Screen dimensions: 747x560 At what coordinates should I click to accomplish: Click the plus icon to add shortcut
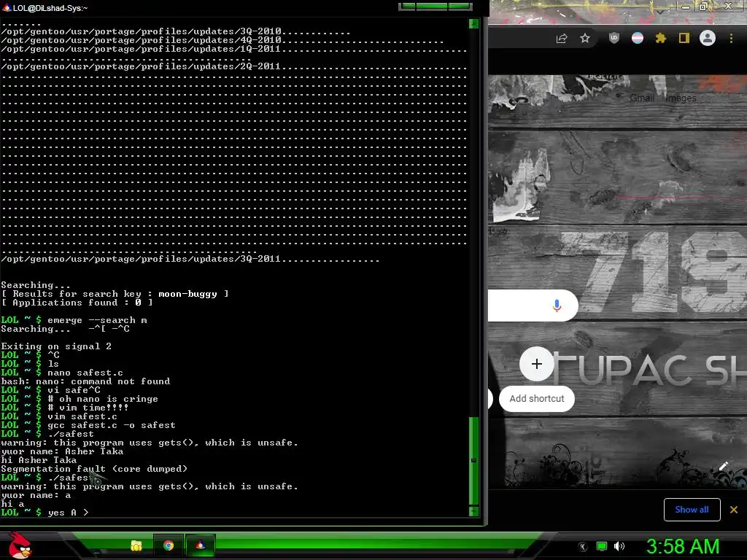click(537, 364)
